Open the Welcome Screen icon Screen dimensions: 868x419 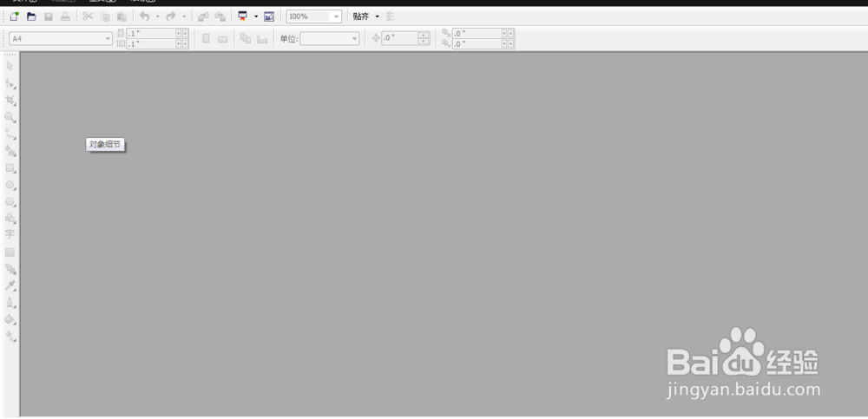pyautogui.click(x=269, y=16)
